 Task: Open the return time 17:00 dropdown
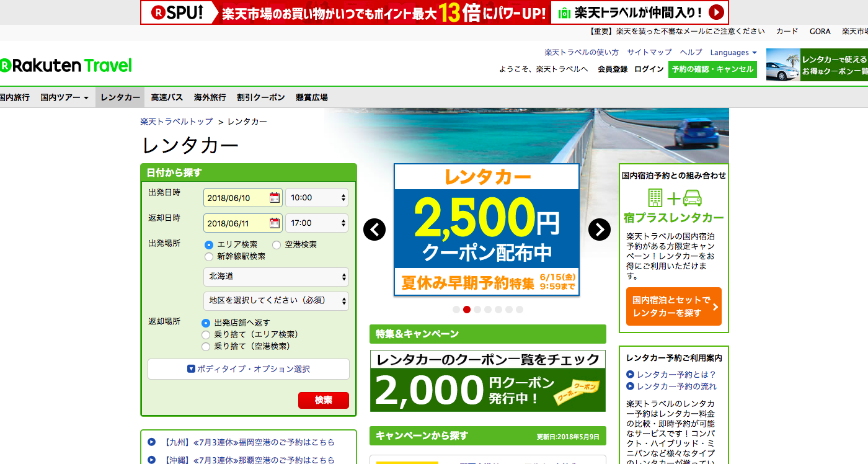pos(317,223)
